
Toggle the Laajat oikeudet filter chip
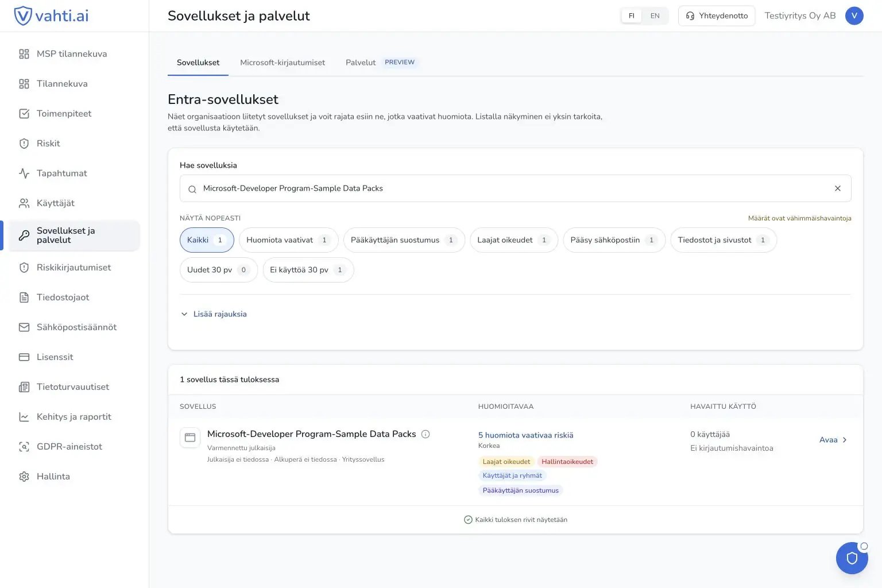514,240
